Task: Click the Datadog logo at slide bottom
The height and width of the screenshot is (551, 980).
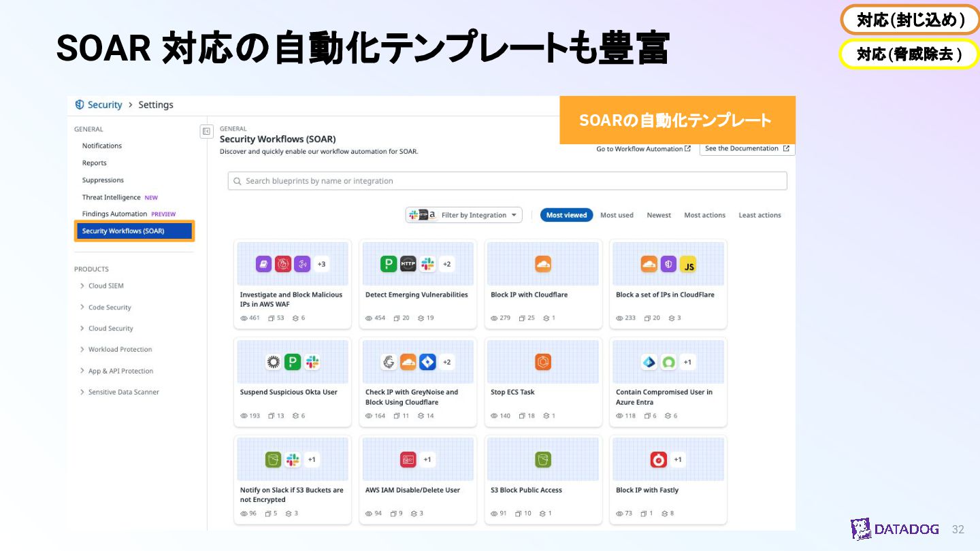Action: tap(895, 529)
